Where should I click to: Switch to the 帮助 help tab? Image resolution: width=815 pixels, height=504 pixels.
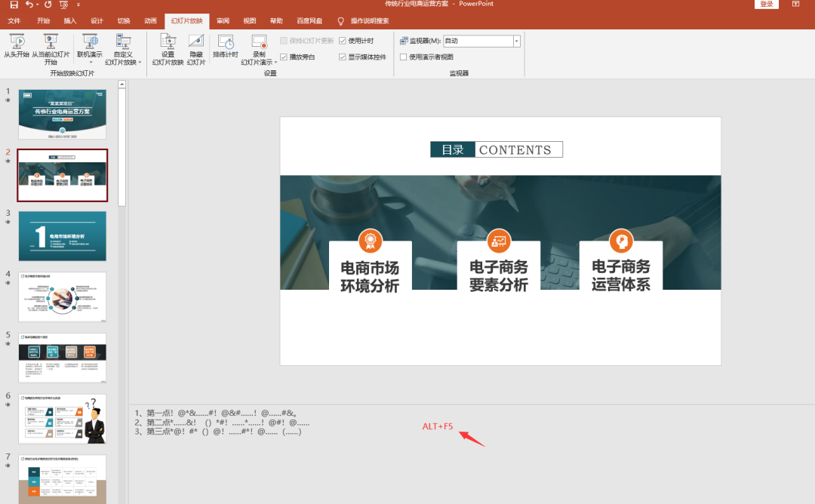(276, 21)
